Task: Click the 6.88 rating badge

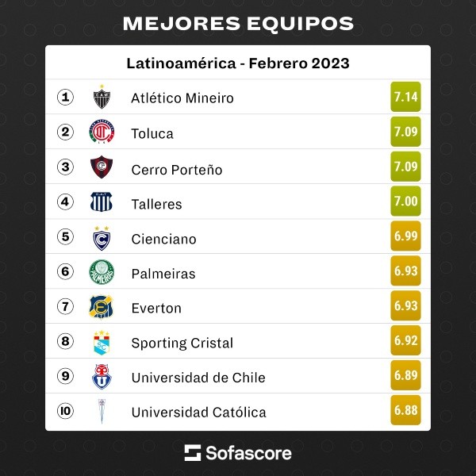Action: (405, 412)
